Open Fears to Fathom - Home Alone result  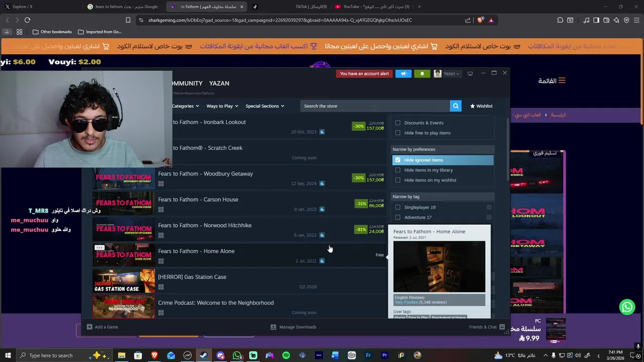pyautogui.click(x=239, y=255)
